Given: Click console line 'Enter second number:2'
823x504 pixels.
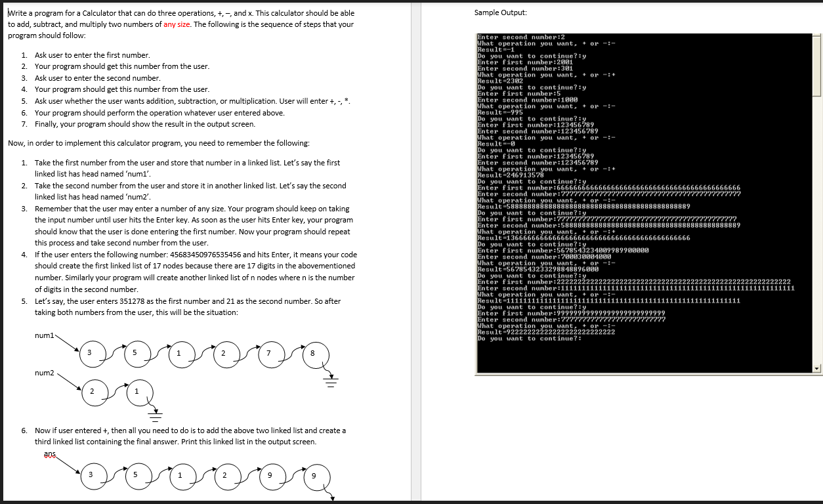Looking at the screenshot, I should pyautogui.click(x=521, y=37).
